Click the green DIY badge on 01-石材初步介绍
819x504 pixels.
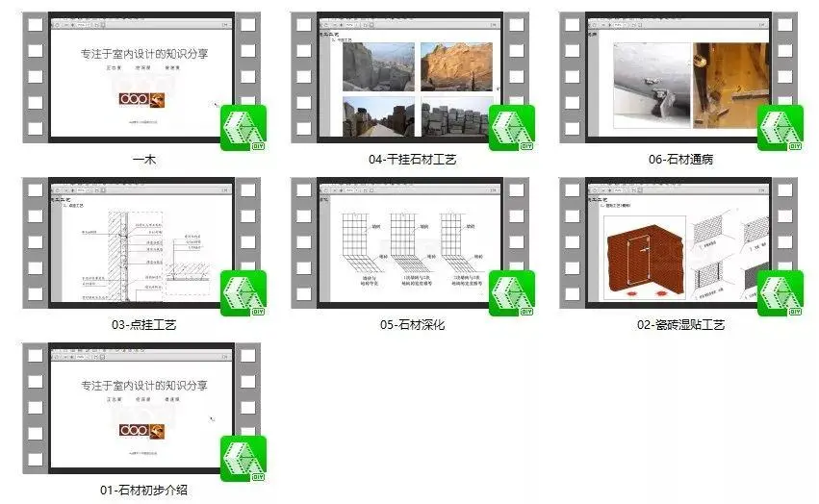click(x=243, y=459)
